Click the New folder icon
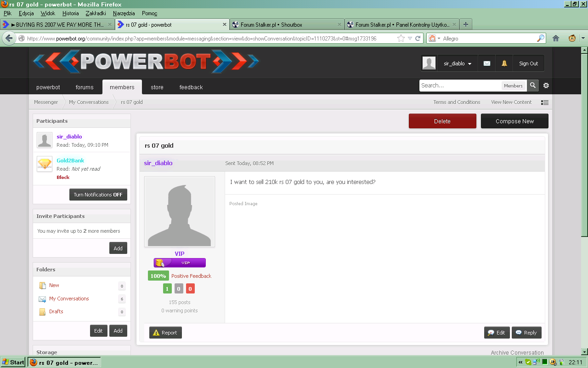The height and width of the screenshot is (368, 588). [42, 286]
